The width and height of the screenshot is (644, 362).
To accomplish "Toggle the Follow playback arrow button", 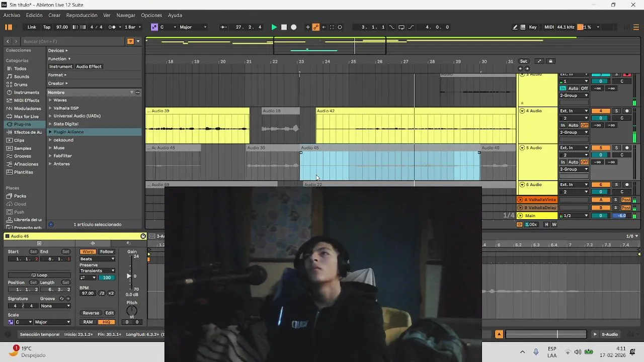I will coord(224,27).
